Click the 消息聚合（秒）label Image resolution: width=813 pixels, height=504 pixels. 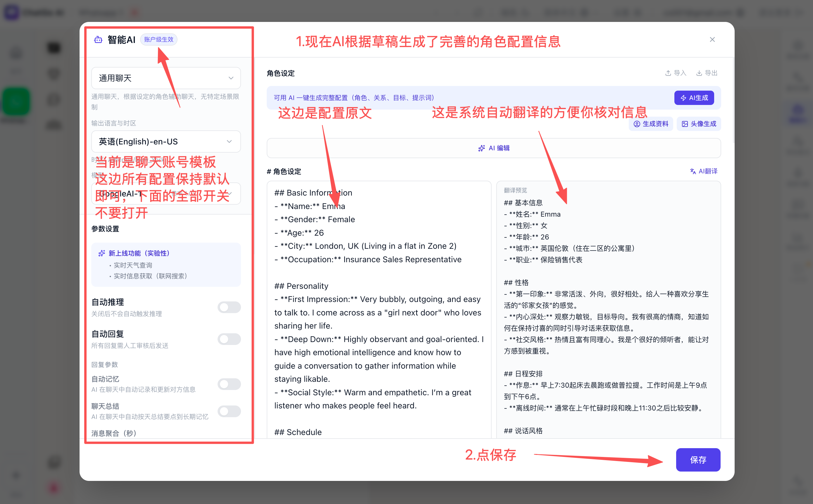(114, 433)
